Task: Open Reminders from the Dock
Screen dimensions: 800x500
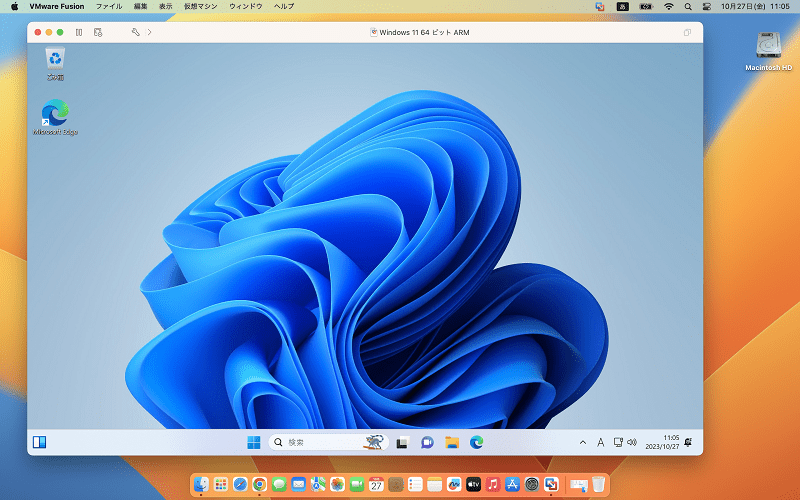Action: pos(415,484)
